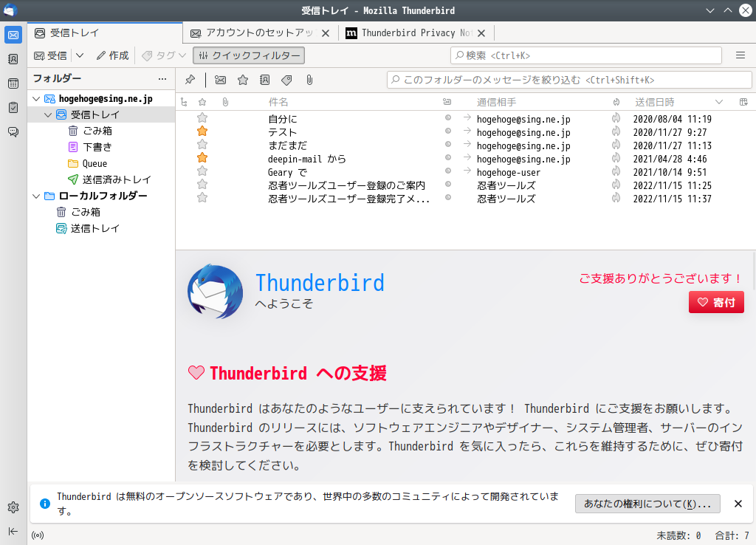Click 作成 compose button

coord(112,55)
